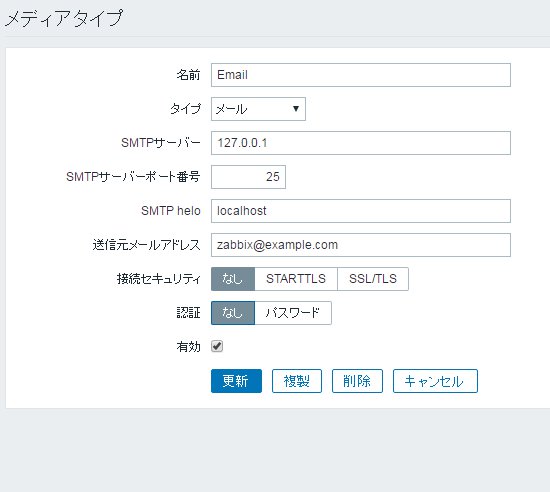
Task: Click the キャンセル button
Action: (x=435, y=381)
